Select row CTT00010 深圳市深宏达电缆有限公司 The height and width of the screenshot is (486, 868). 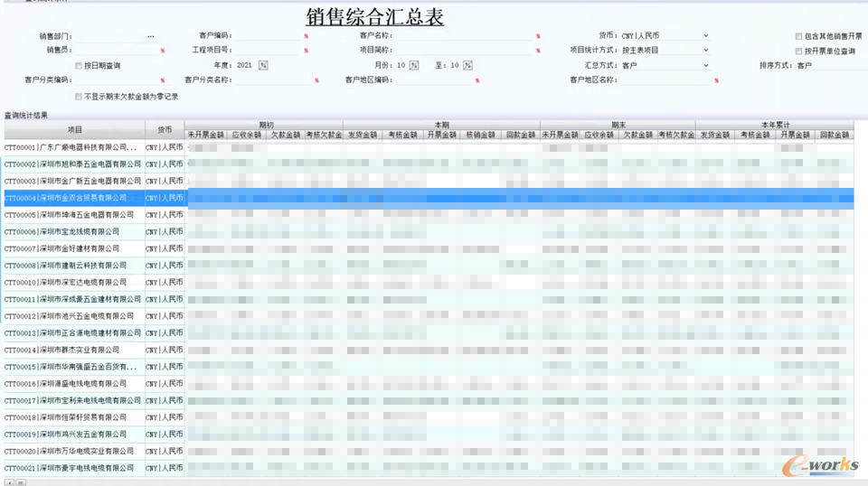429,283
